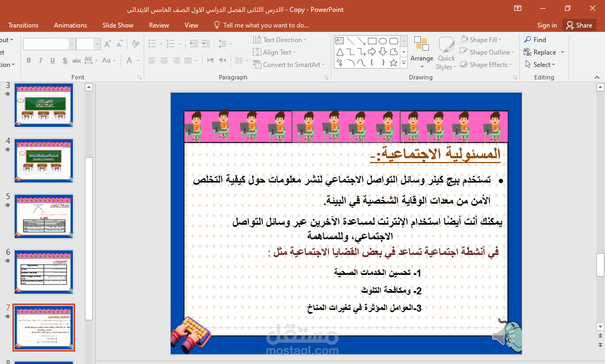Select the Oval shape
The width and height of the screenshot is (605, 364).
point(383,41)
